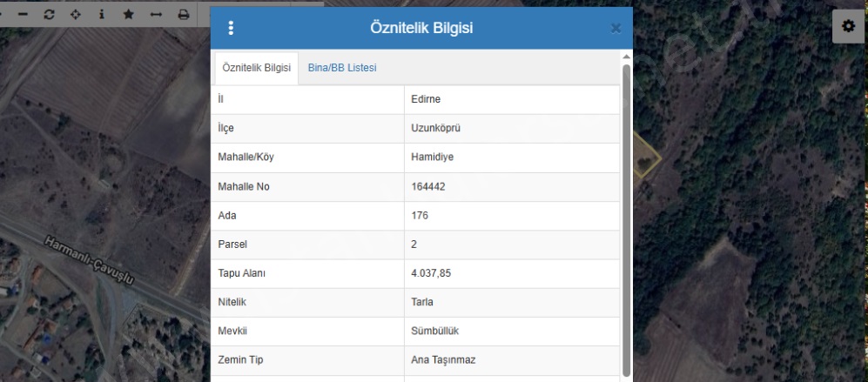Image resolution: width=868 pixels, height=382 pixels.
Task: Click the Mahalle No value 164442
Action: pos(428,186)
